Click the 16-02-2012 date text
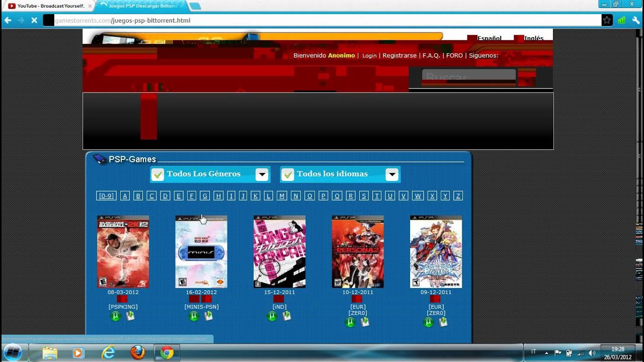Image resolution: width=644 pixels, height=362 pixels. tap(201, 292)
